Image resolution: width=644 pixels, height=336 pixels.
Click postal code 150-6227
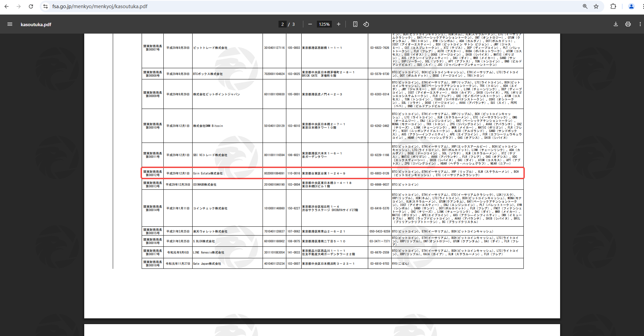tap(294, 208)
